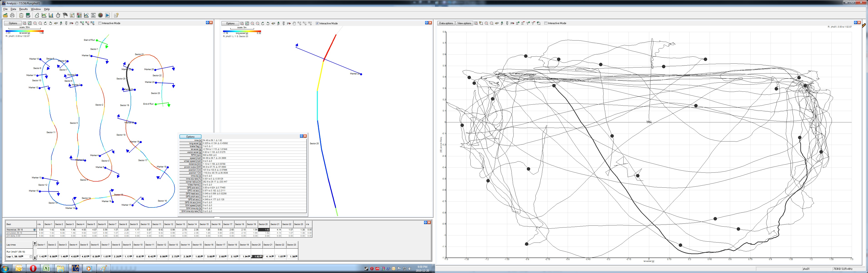Open the File menu
The image size is (868, 273).
[x=5, y=9]
